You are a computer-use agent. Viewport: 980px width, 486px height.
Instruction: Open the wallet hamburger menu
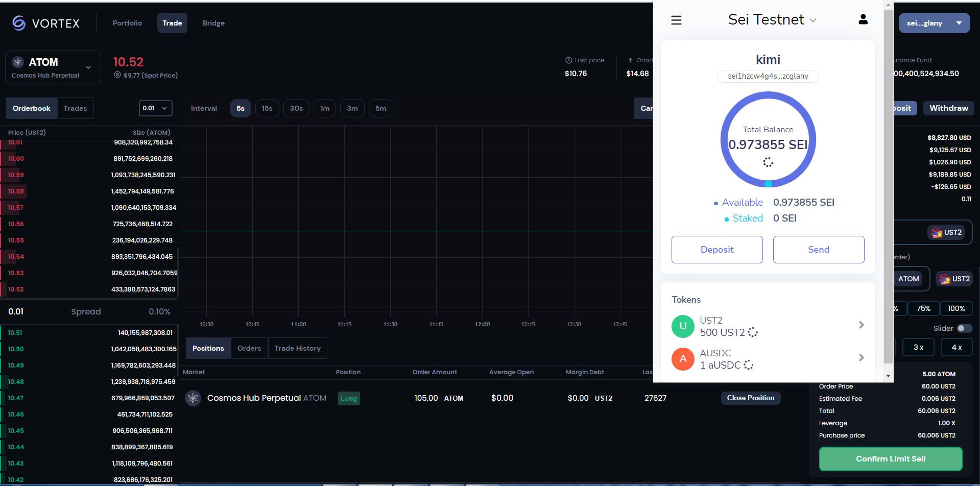pyautogui.click(x=676, y=20)
